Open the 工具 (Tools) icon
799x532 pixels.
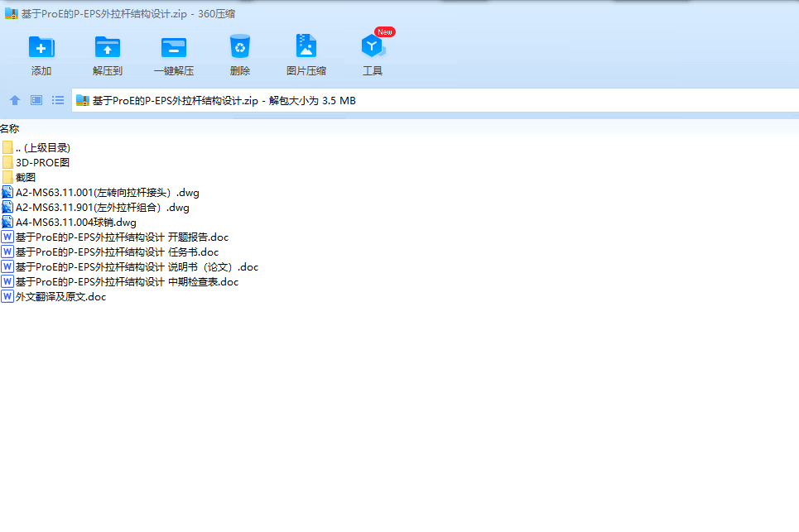pyautogui.click(x=373, y=46)
